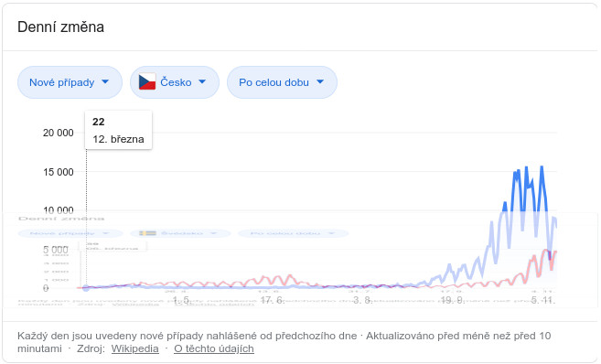This screenshot has height=364, width=601.
Task: Click the data point marker for 12. března
Action: [x=86, y=288]
